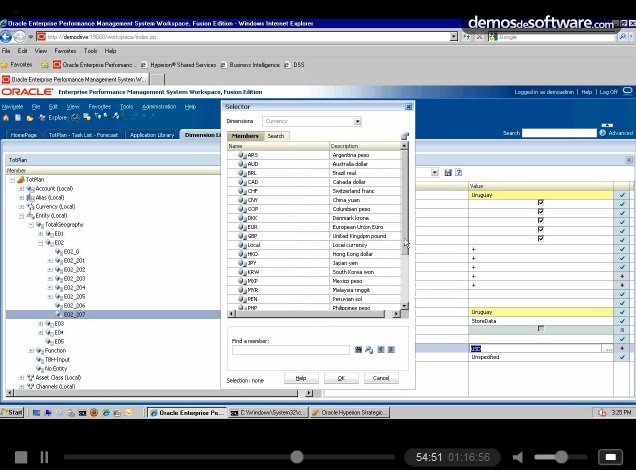Image resolution: width=636 pixels, height=470 pixels.
Task: Toggle the fifth checkbox below Uruguay value
Action: [541, 238]
